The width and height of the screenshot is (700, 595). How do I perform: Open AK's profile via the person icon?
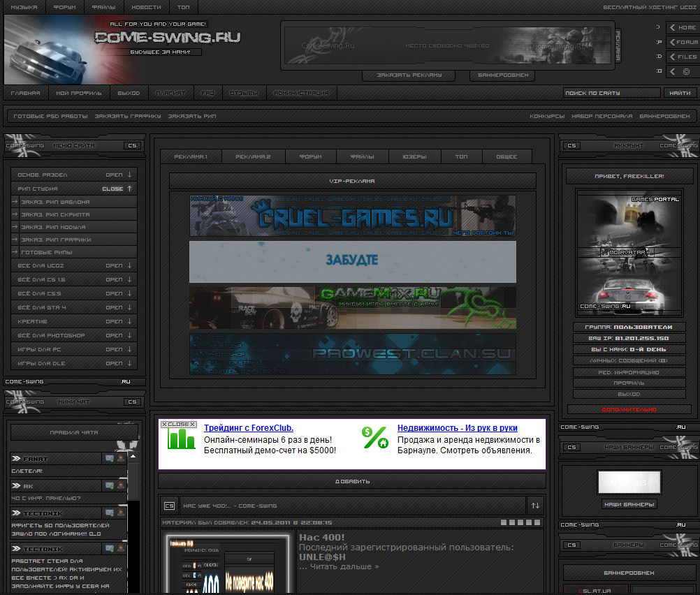coord(121,485)
